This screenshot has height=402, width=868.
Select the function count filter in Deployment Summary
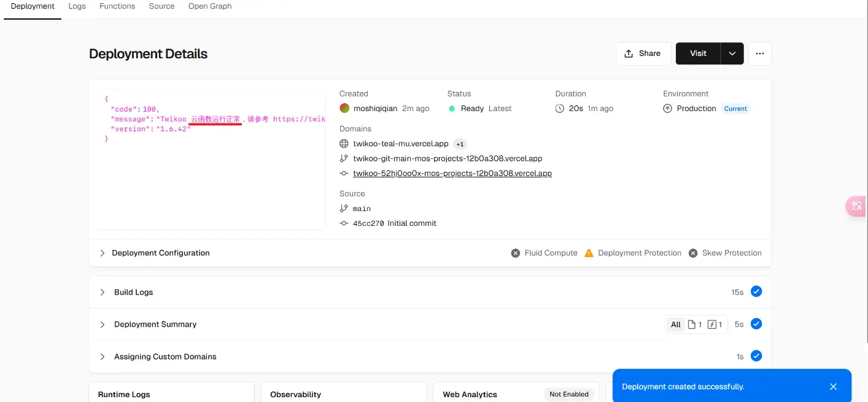click(x=715, y=325)
